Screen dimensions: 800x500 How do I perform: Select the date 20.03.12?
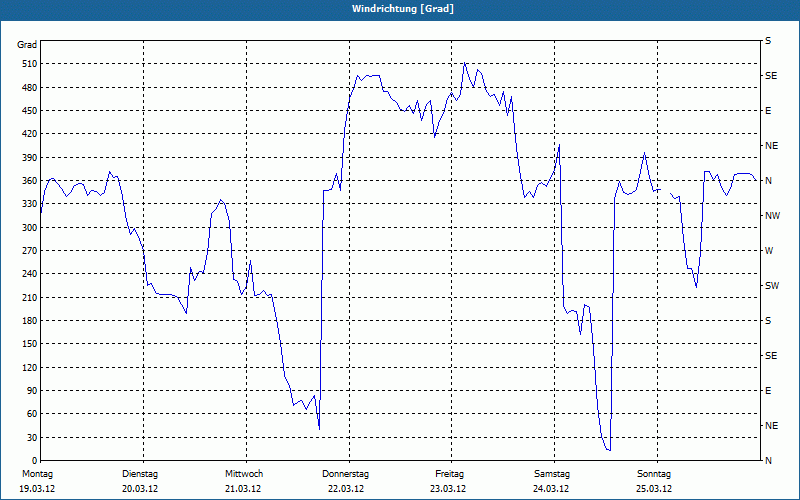click(140, 489)
